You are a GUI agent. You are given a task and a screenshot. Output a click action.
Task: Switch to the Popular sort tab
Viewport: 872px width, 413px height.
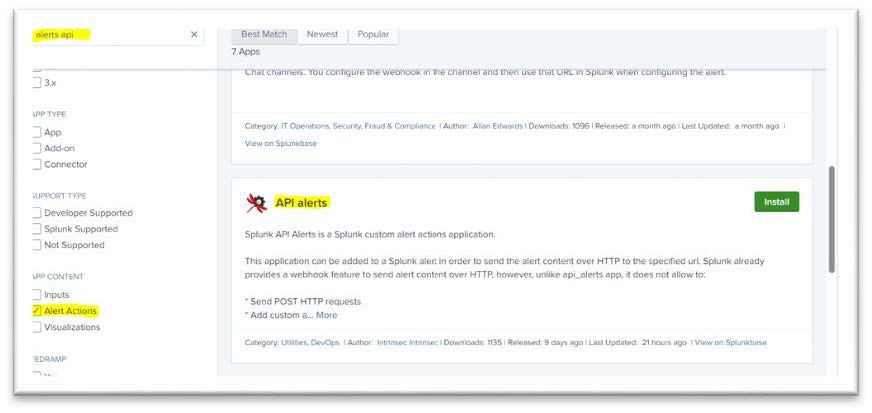[x=373, y=34]
